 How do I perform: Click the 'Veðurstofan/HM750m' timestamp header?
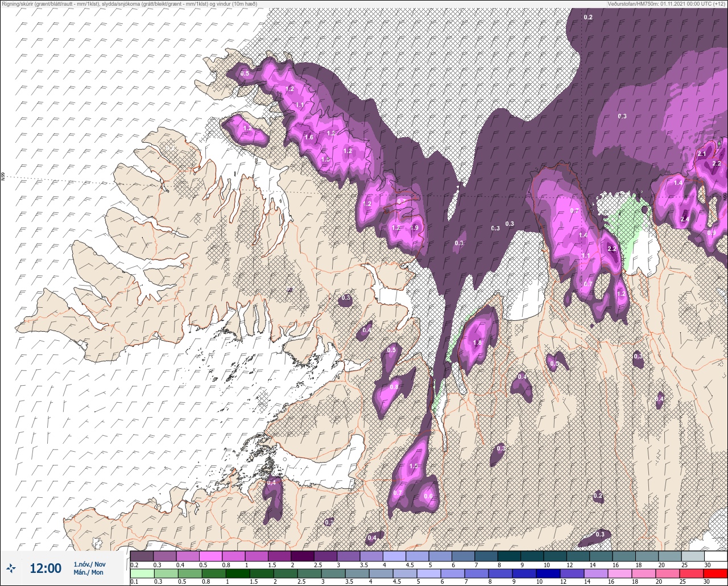point(667,4)
